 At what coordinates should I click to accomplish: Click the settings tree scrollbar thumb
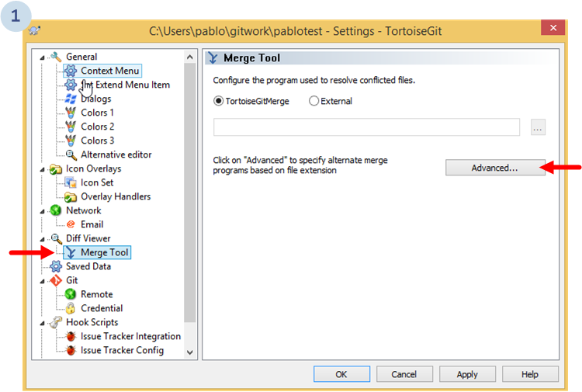click(189, 193)
